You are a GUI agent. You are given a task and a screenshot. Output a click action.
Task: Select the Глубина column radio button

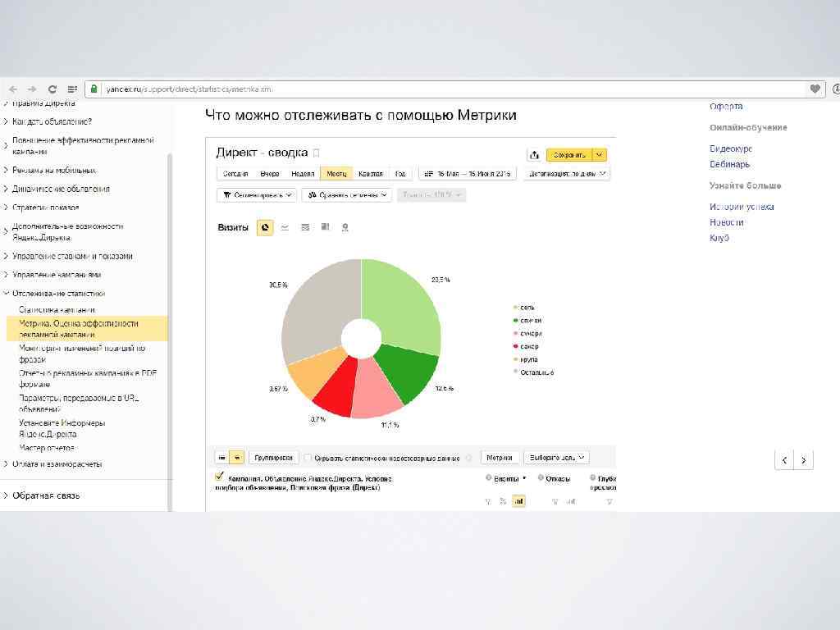coord(592,477)
